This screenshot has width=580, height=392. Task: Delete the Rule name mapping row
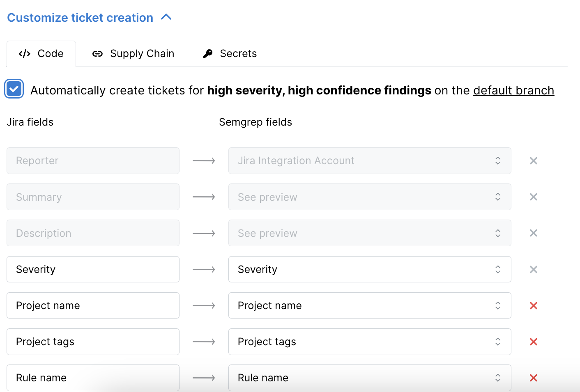(x=533, y=378)
